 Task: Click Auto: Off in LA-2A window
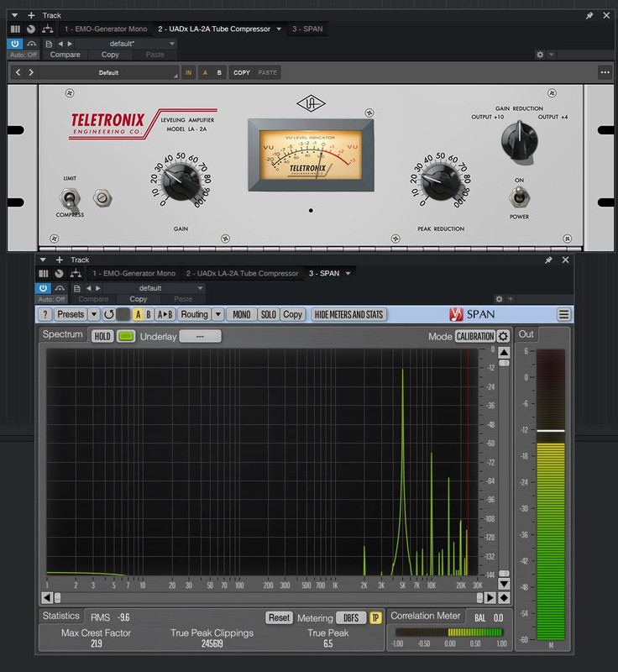24,55
